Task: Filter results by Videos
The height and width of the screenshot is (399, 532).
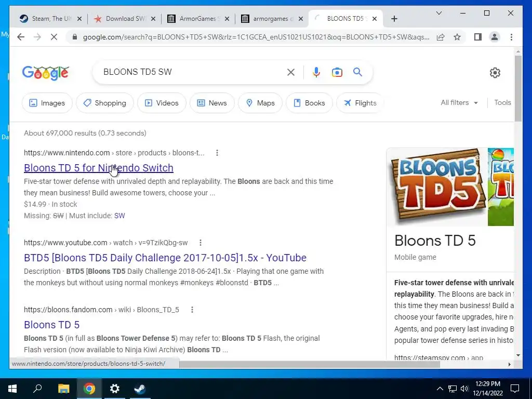Action: [162, 103]
